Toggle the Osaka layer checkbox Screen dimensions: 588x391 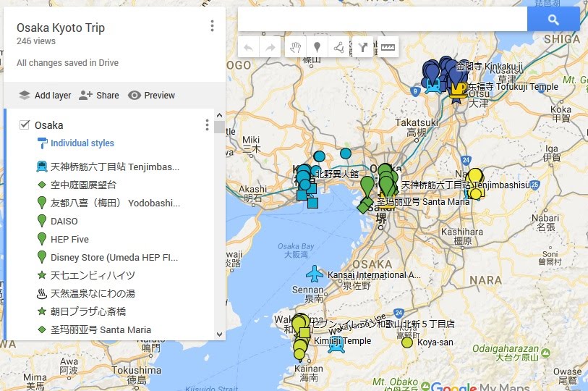point(25,125)
